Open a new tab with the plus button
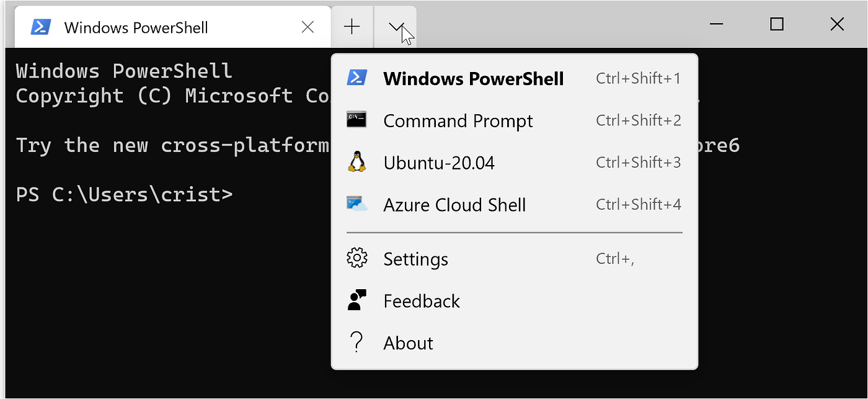The height and width of the screenshot is (399, 868). click(x=352, y=26)
